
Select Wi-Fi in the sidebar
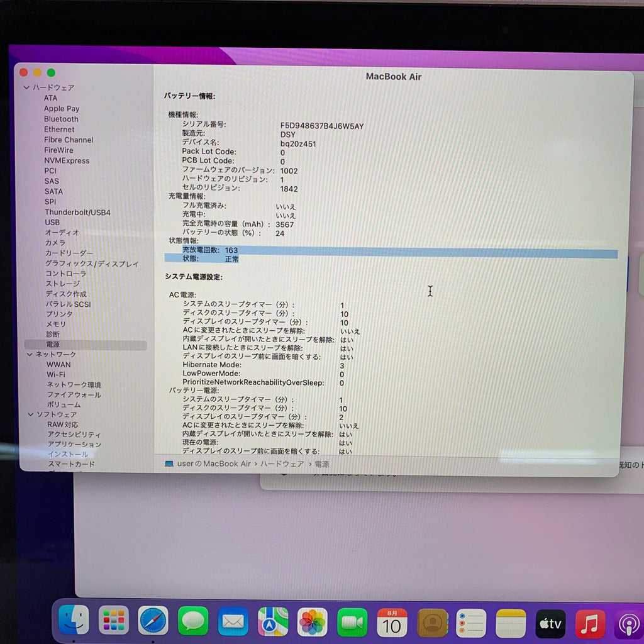(x=56, y=375)
